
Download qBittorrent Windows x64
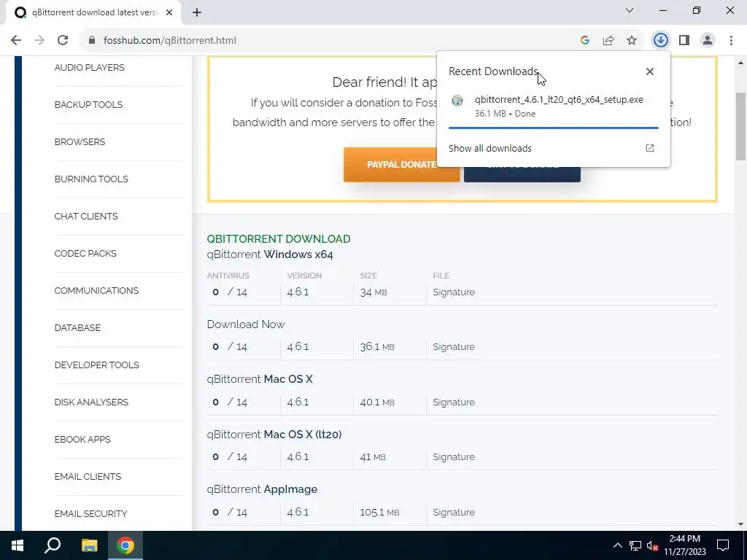[270, 254]
